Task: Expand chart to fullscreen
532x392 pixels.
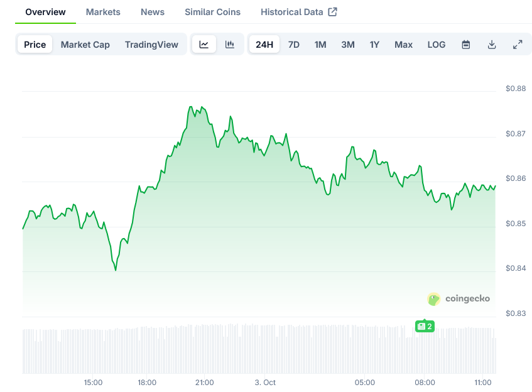Action: point(518,45)
